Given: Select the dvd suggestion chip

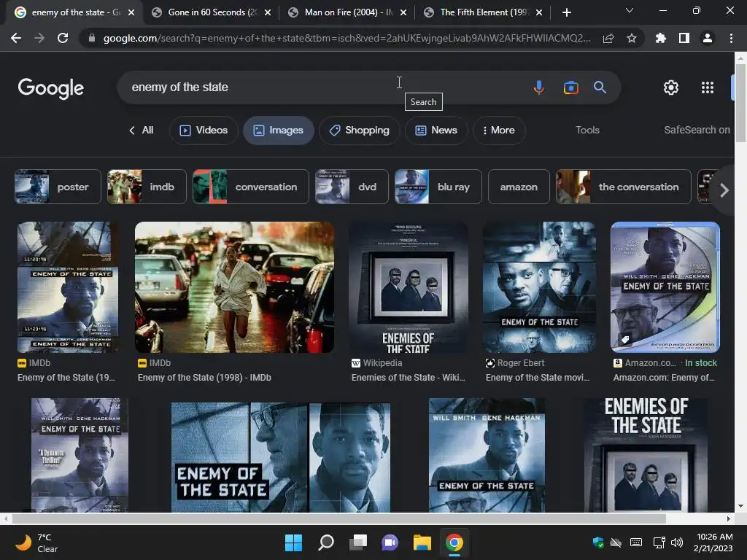Looking at the screenshot, I should (x=352, y=187).
